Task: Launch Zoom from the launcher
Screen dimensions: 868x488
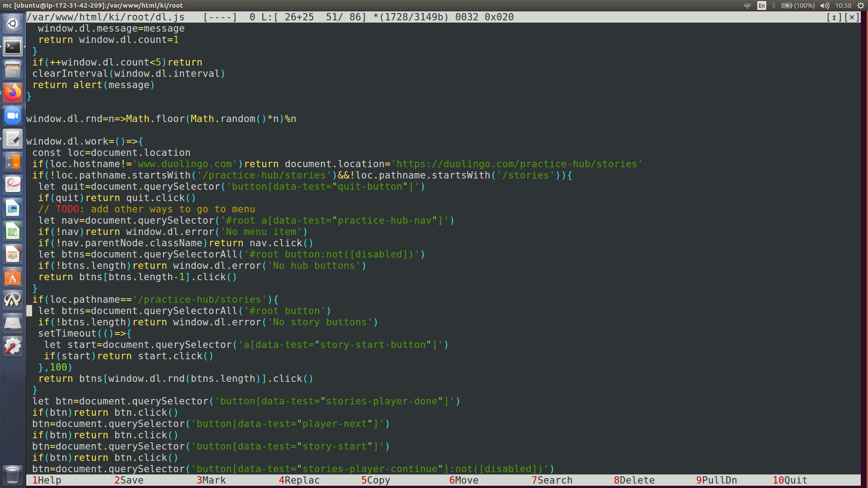Action: [x=13, y=116]
